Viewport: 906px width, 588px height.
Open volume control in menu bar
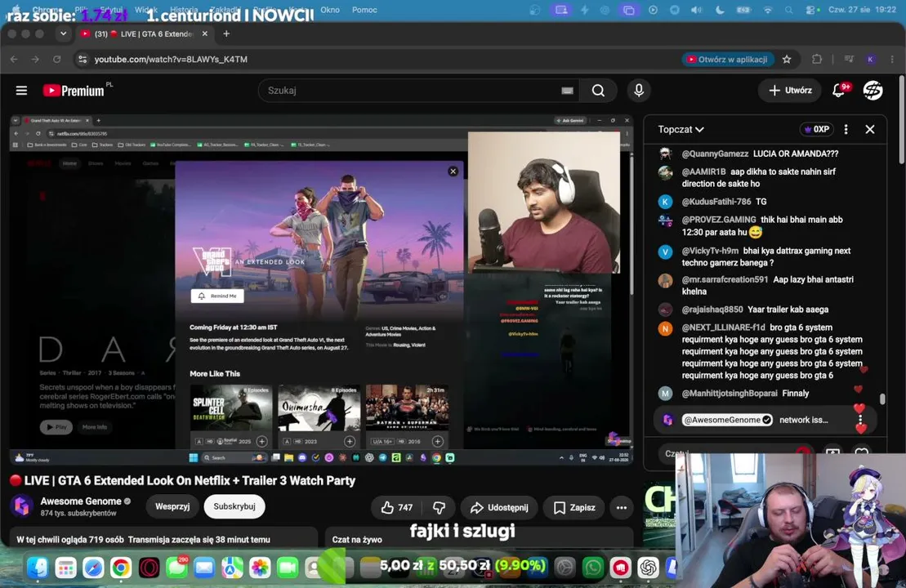697,10
